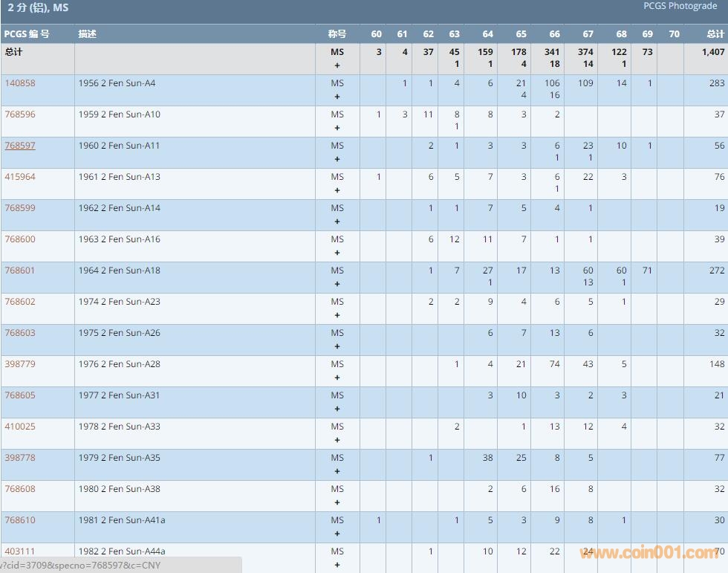
Task: Click PCGS number 768605
Action: pyautogui.click(x=20, y=395)
